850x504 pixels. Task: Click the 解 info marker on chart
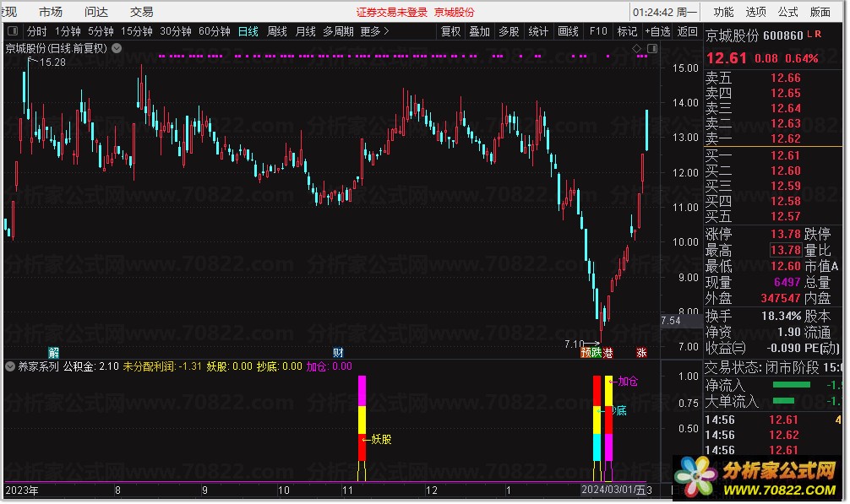click(x=54, y=353)
